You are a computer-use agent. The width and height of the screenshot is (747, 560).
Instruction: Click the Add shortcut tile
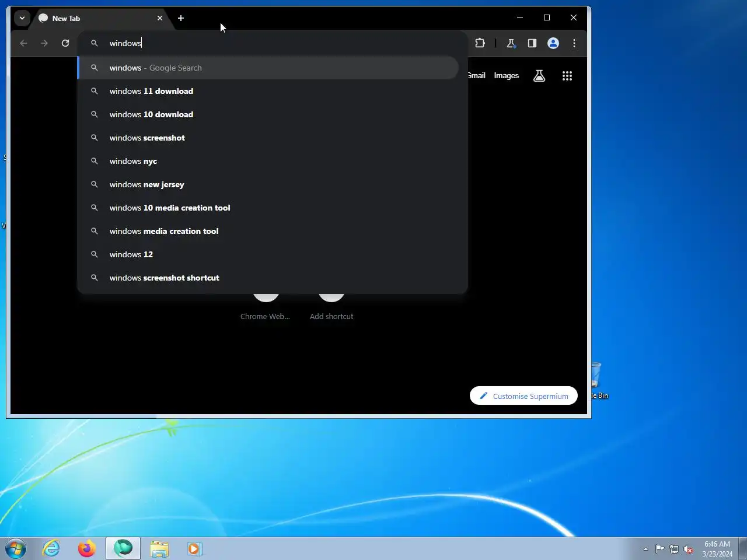(x=331, y=307)
